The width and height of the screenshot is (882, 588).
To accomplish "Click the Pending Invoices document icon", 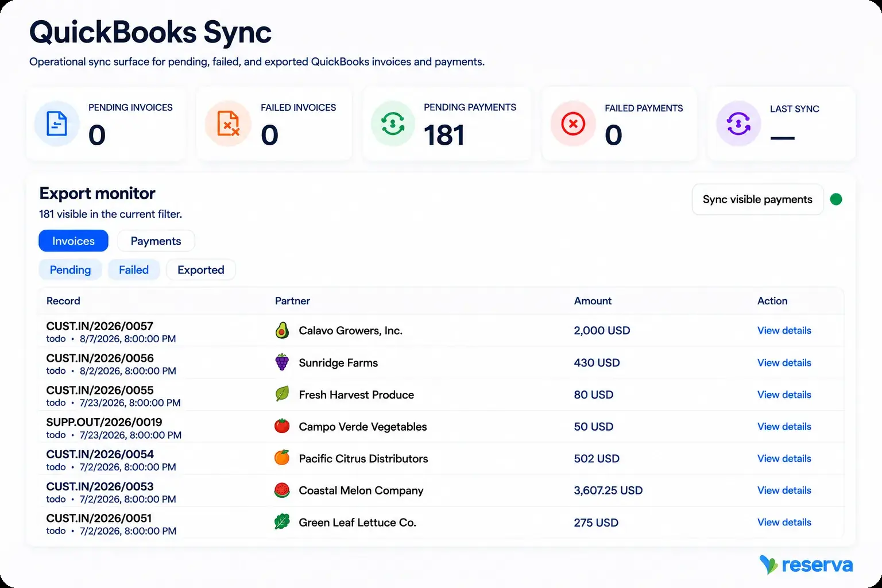I will click(57, 123).
